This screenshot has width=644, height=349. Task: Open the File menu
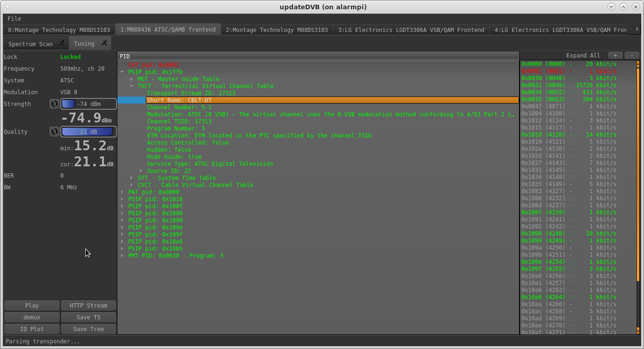[14, 19]
